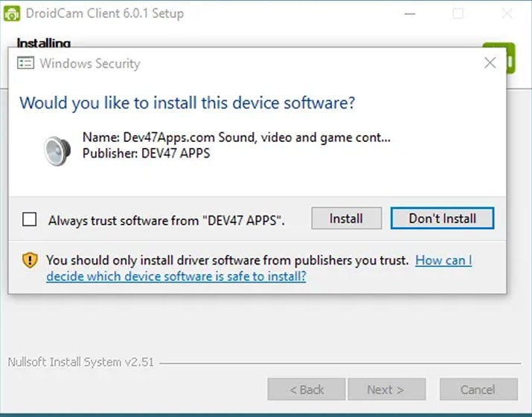This screenshot has width=532, height=417.
Task: Click the Publisher: DEV47 APPS text
Action: tap(147, 153)
